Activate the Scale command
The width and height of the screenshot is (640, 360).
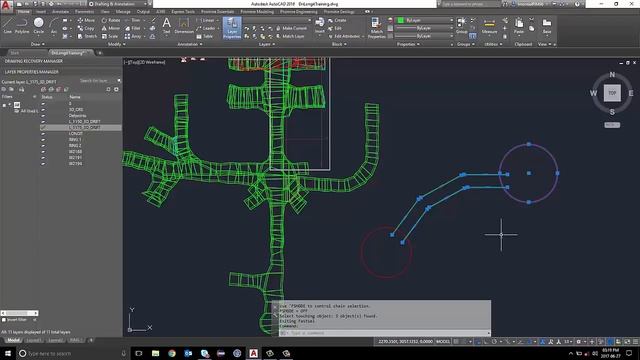point(110,36)
